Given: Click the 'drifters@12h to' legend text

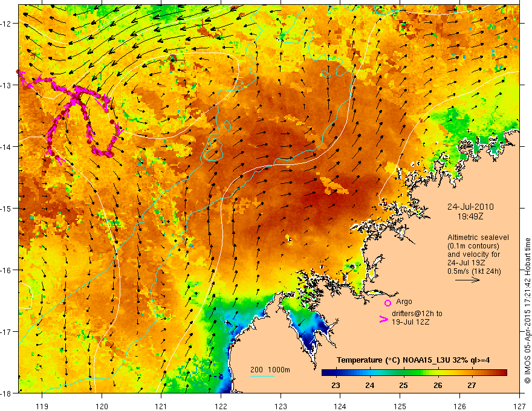Looking at the screenshot, I should pos(417,314).
